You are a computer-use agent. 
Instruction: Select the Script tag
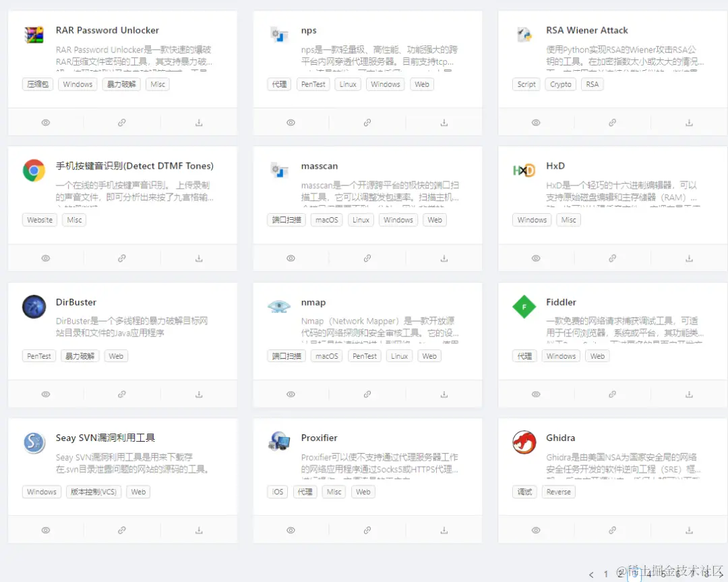526,84
